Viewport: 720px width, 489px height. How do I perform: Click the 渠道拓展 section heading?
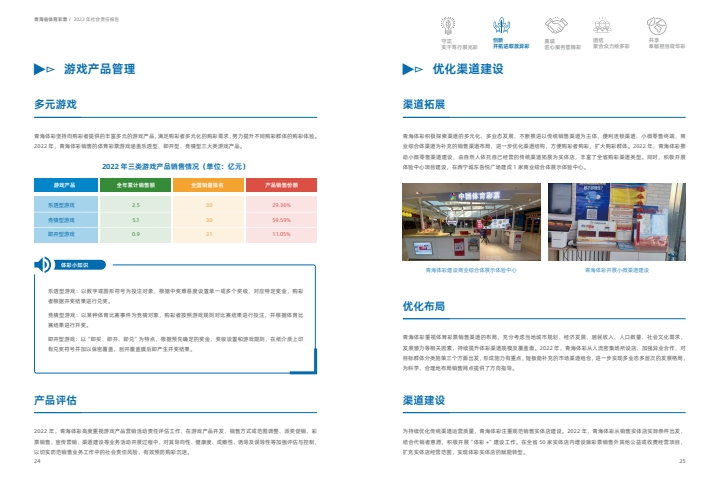click(x=424, y=104)
